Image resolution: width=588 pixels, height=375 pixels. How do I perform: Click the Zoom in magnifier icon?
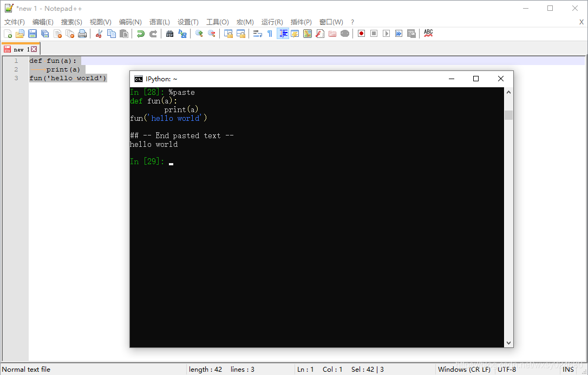pos(199,34)
